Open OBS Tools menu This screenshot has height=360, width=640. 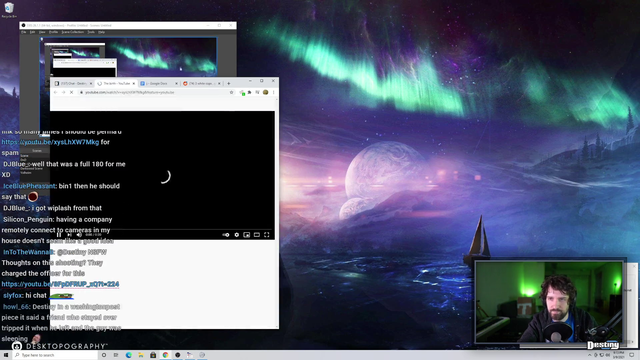pyautogui.click(x=91, y=32)
